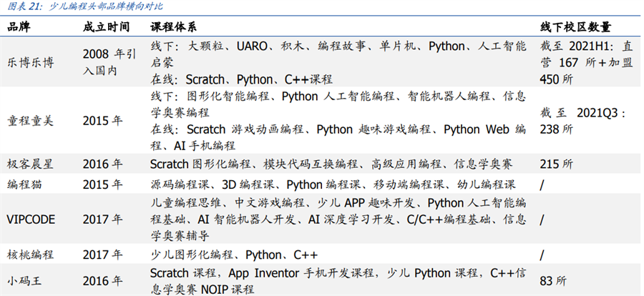
Task: Click the table title 图表 21 少儿编程头部品牌横向对比
Action: (x=85, y=6)
